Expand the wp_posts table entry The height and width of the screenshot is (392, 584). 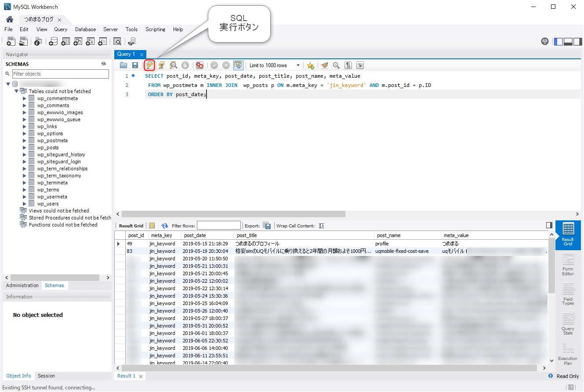(25, 147)
